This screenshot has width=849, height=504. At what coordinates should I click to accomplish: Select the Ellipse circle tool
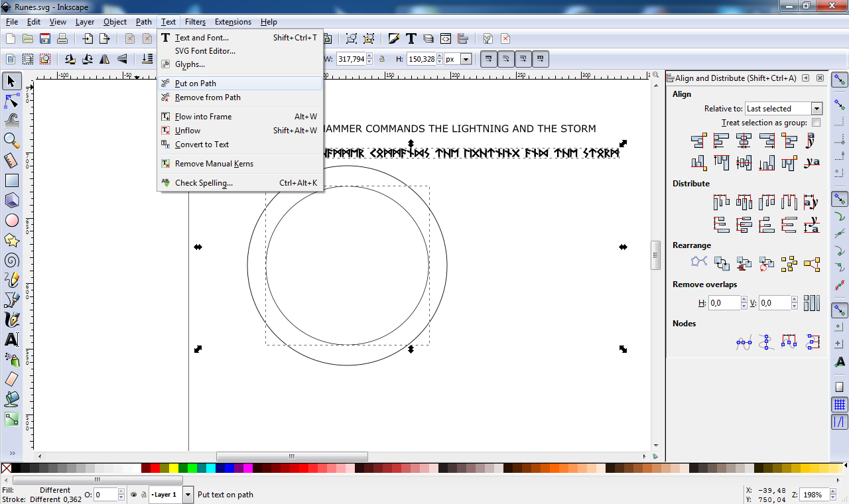11,220
